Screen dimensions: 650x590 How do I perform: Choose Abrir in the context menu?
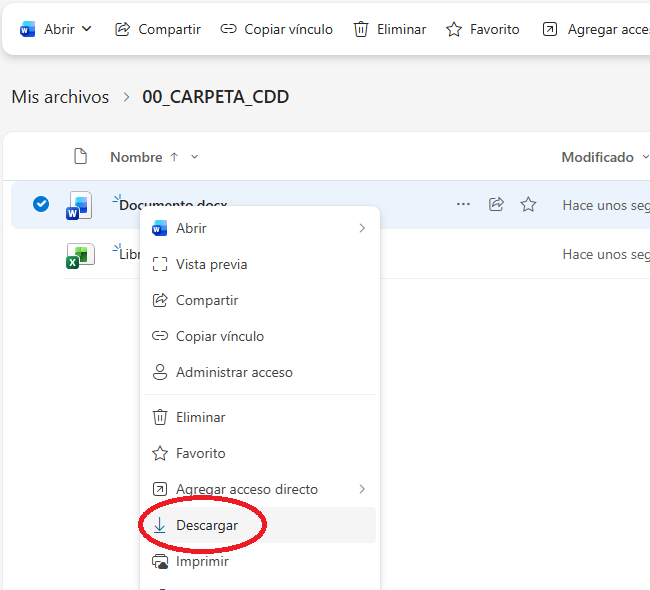(260, 228)
